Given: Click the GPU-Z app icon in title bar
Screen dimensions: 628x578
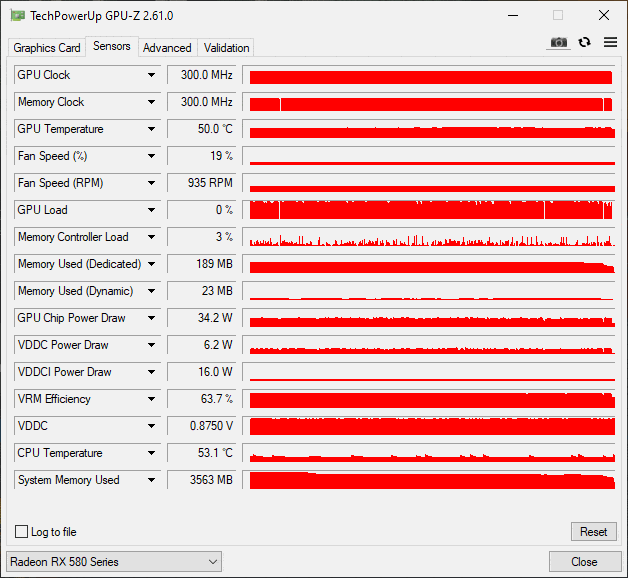Looking at the screenshot, I should 17,16.
